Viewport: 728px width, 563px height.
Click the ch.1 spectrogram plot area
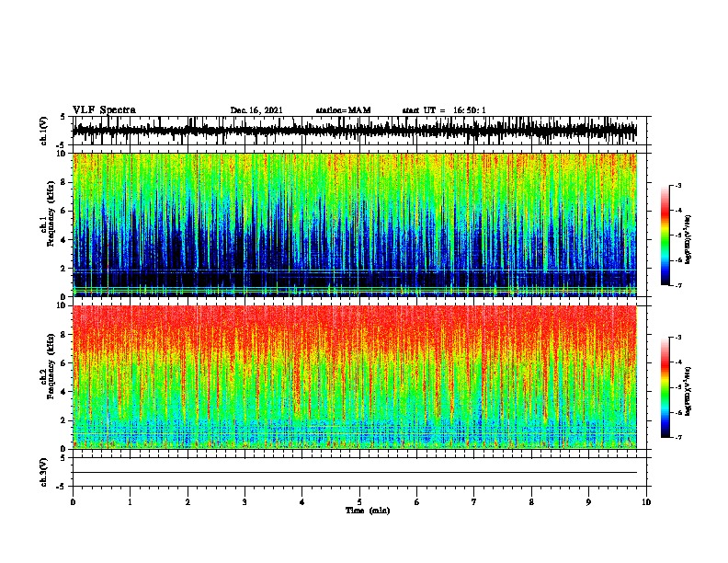click(355, 224)
